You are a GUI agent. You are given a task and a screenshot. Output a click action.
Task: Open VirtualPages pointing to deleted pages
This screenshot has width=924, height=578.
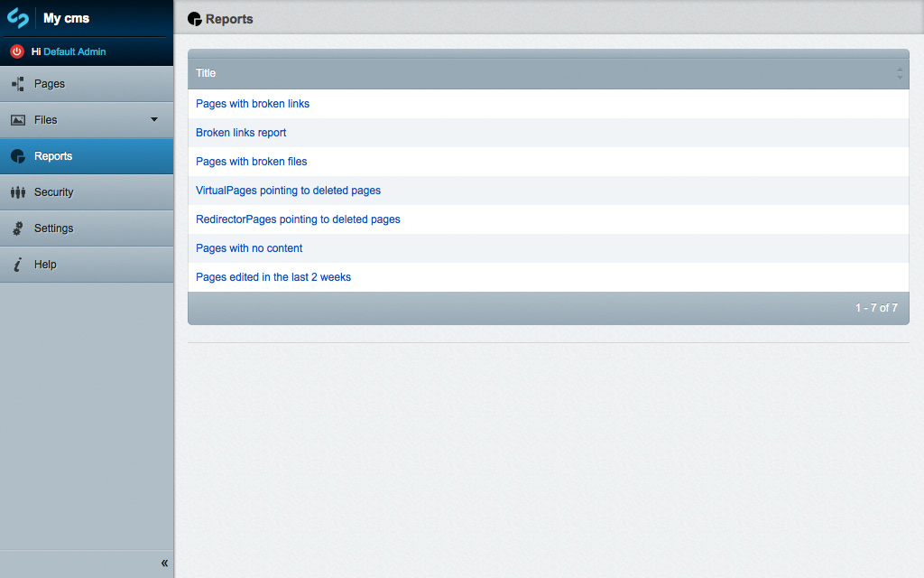pos(288,191)
